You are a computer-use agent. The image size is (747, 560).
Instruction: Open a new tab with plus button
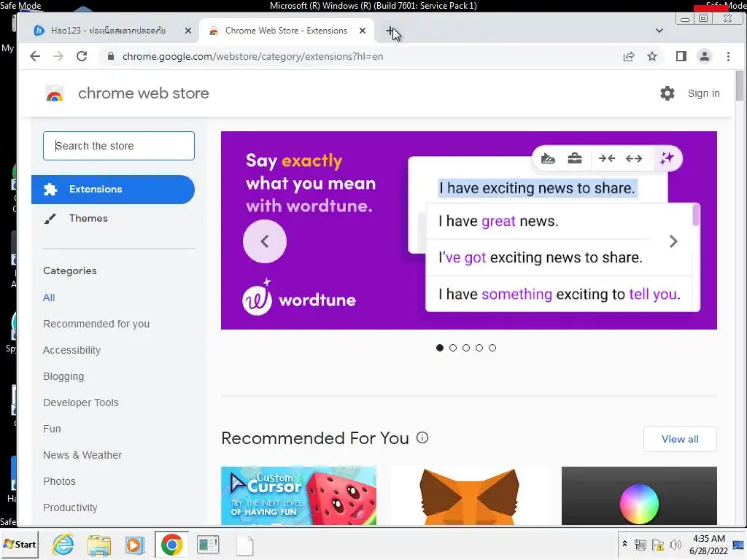pyautogui.click(x=390, y=31)
